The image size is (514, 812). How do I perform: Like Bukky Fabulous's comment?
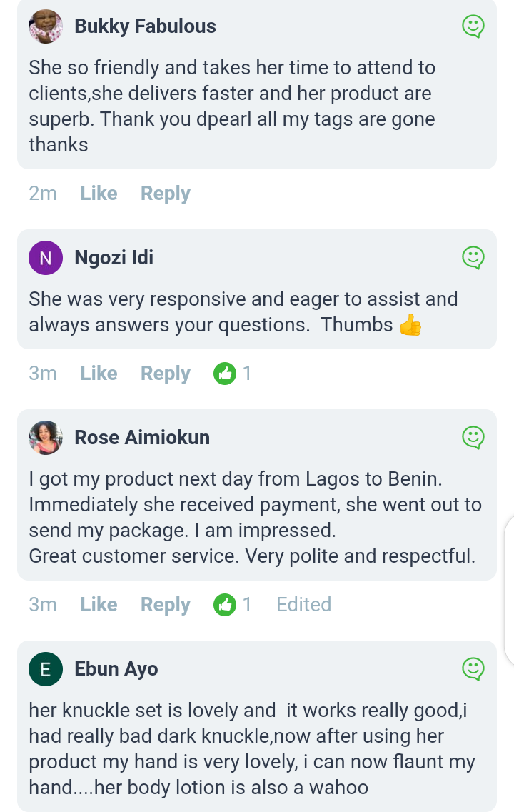[x=99, y=194]
